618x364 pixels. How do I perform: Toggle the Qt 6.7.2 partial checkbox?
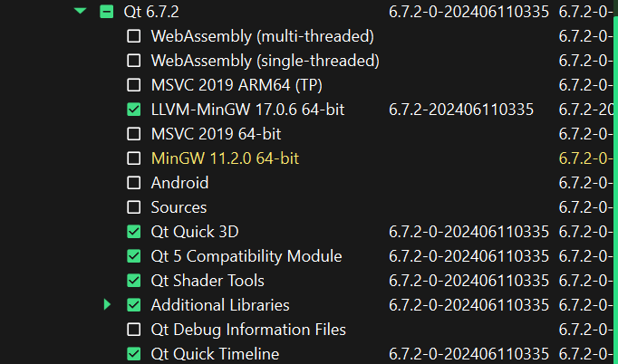click(x=107, y=12)
